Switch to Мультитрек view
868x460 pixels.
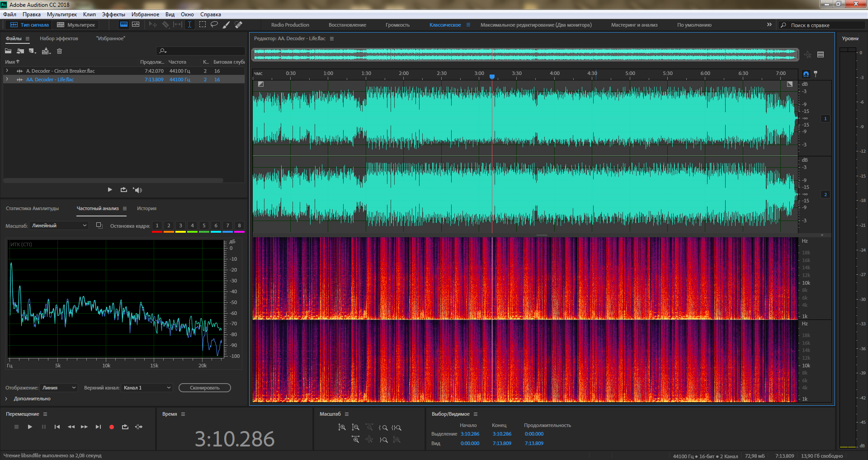click(x=76, y=25)
